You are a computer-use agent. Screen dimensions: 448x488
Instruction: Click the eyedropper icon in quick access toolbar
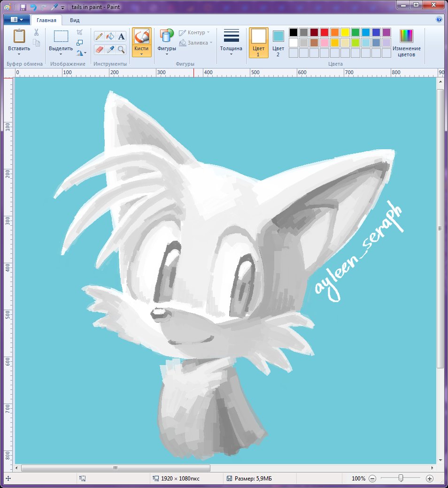(54, 7)
